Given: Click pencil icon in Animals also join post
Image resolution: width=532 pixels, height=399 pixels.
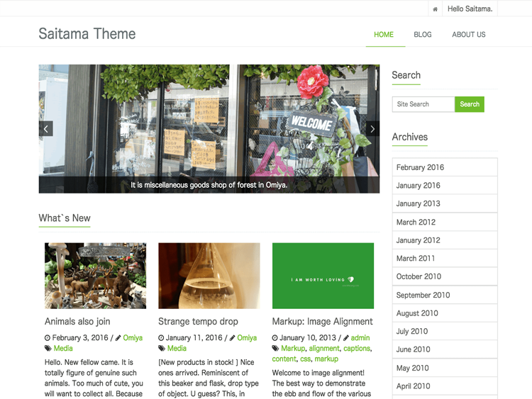Looking at the screenshot, I should point(118,337).
